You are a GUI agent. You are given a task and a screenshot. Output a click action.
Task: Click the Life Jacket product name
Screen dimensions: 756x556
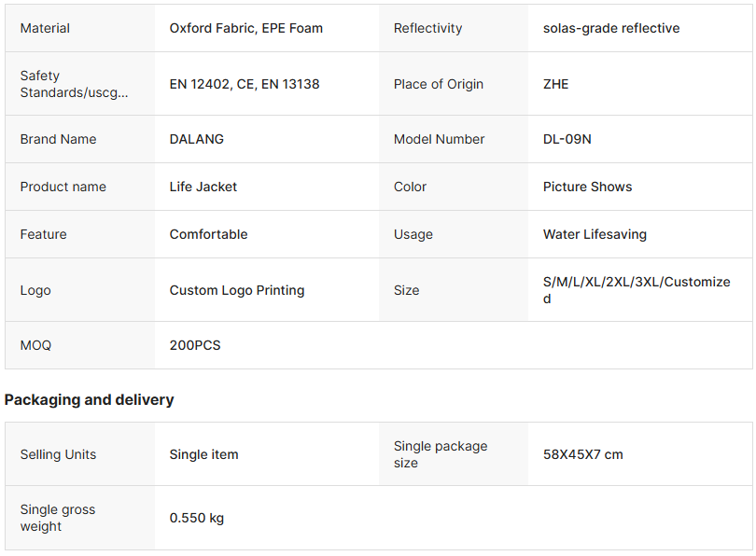click(x=203, y=187)
